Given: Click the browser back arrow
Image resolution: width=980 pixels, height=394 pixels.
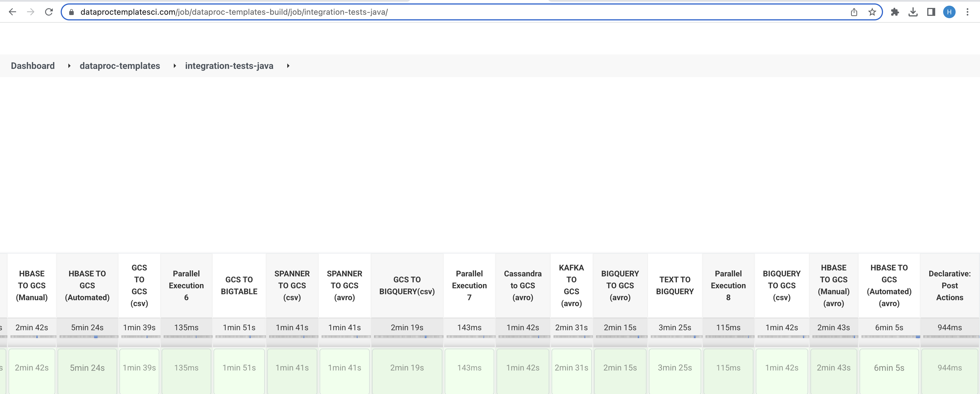Looking at the screenshot, I should click(x=12, y=12).
